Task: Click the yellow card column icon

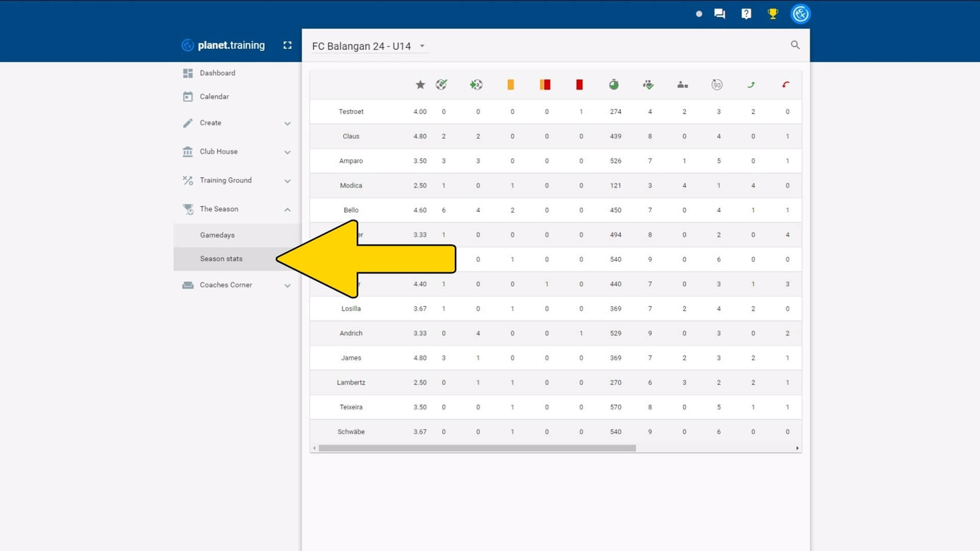Action: click(x=510, y=84)
